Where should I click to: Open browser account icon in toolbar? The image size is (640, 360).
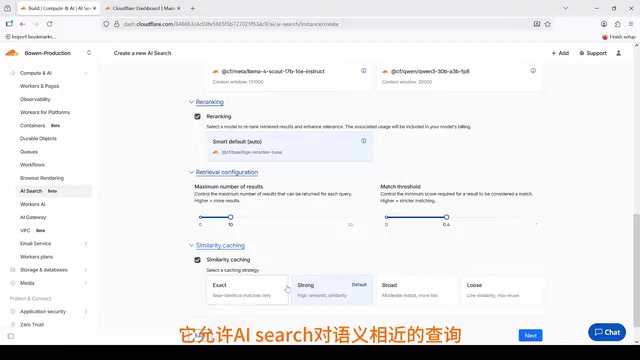click(x=604, y=24)
